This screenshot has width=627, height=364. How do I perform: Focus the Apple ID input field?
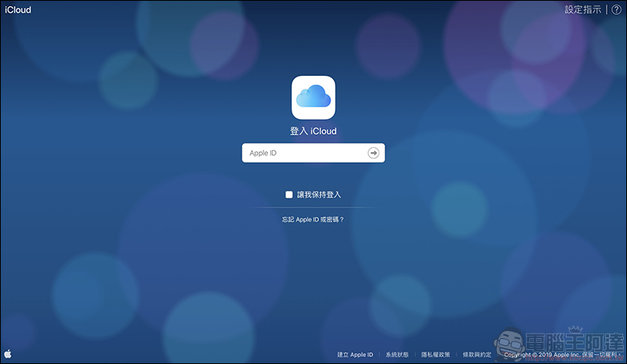(x=313, y=153)
